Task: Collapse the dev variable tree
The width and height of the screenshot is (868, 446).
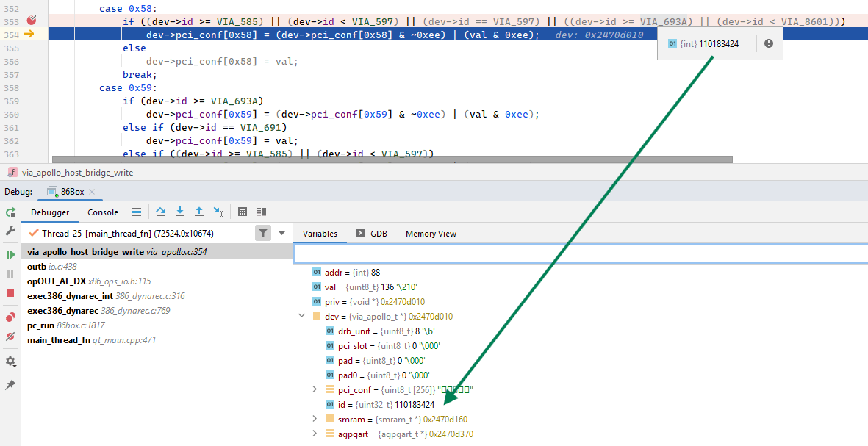Action: click(x=301, y=315)
